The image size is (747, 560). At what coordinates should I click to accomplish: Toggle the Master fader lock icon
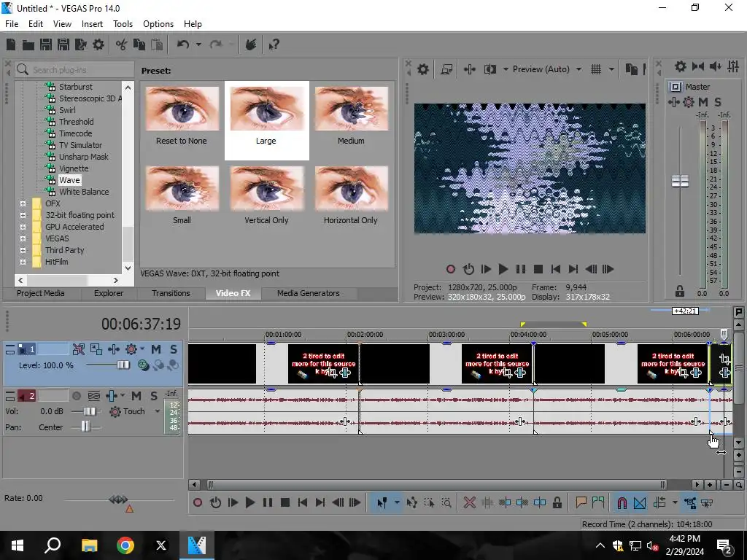coord(680,291)
